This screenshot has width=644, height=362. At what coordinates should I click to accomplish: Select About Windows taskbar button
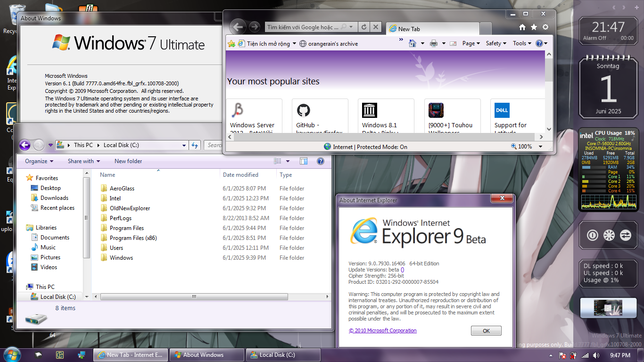[x=207, y=355]
